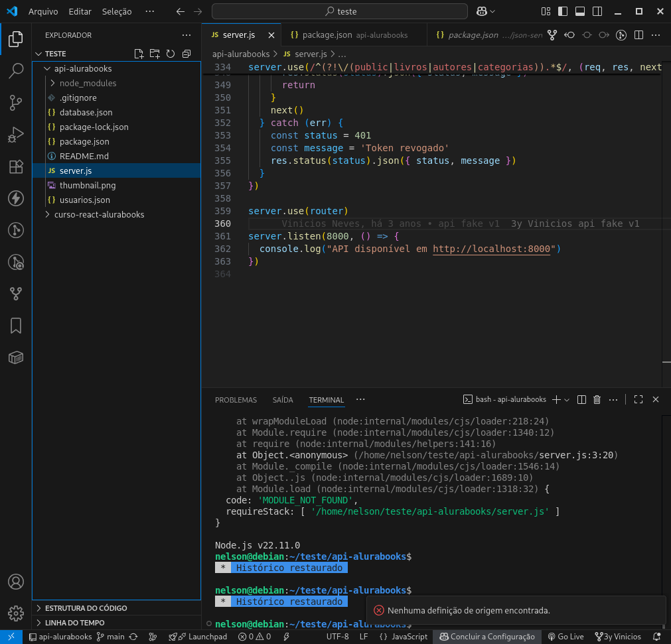Click Launchpad in the status bar
Screen dimensions: 671x644
(198, 637)
